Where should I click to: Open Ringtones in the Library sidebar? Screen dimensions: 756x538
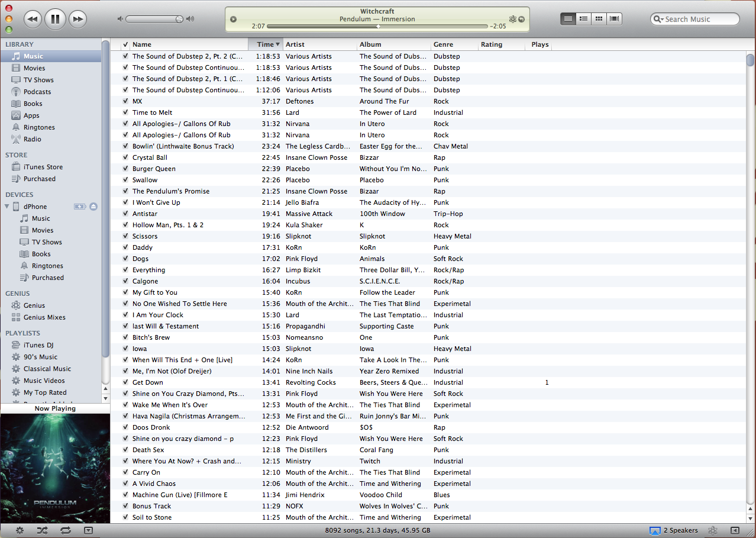coord(51,127)
